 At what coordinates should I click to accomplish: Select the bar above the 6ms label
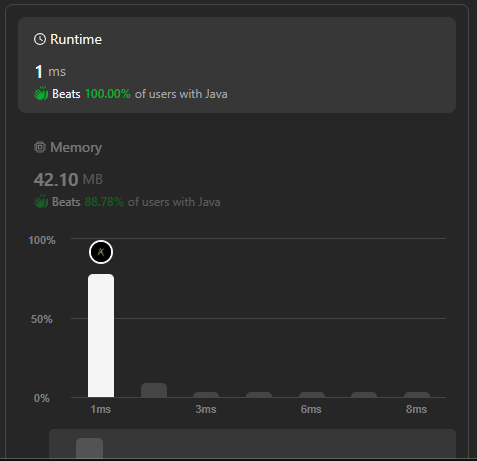pos(312,395)
